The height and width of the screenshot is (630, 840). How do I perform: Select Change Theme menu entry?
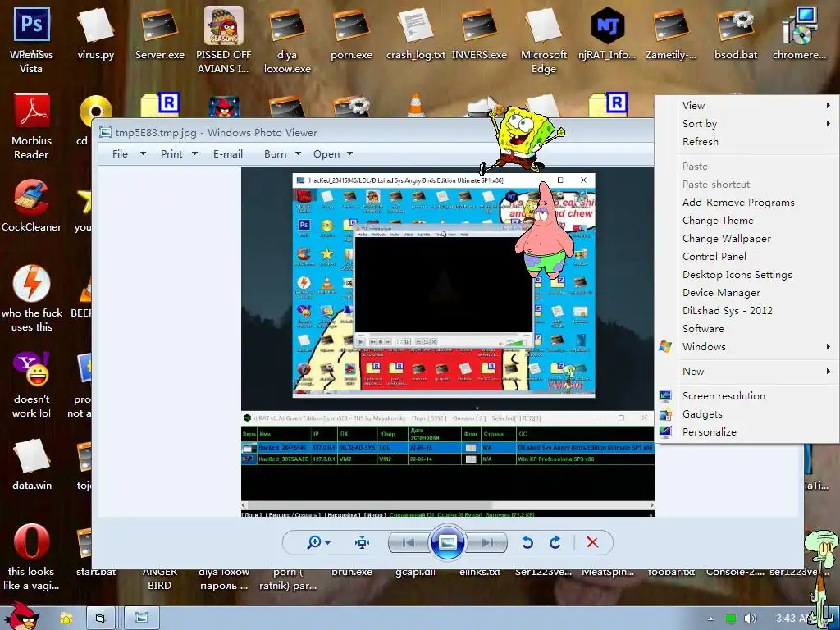[x=747, y=220]
